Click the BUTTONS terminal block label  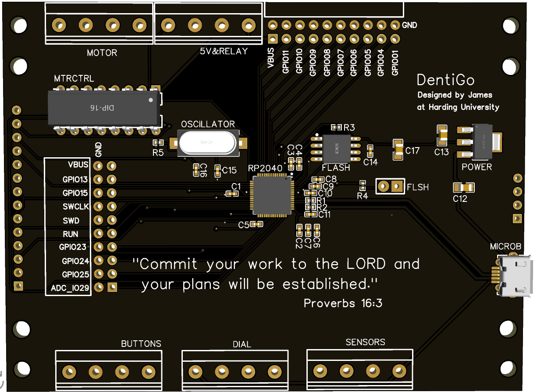point(141,344)
